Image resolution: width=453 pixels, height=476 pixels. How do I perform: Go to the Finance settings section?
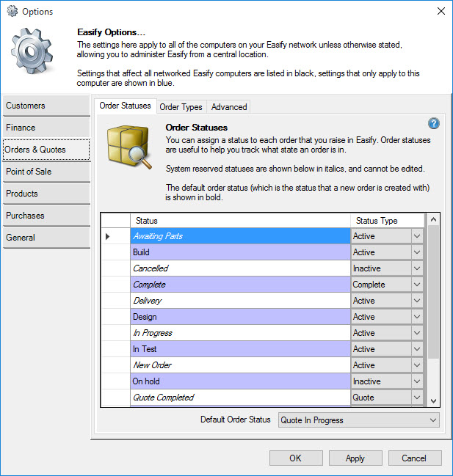pos(46,128)
